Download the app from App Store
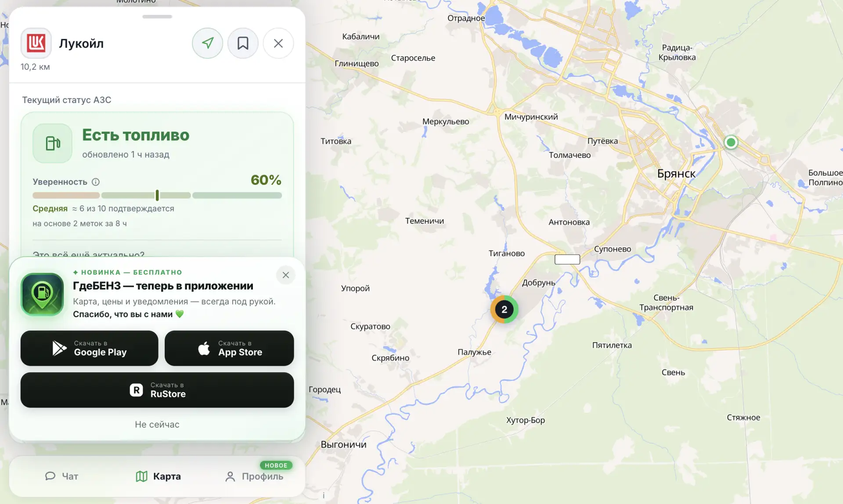 click(229, 348)
